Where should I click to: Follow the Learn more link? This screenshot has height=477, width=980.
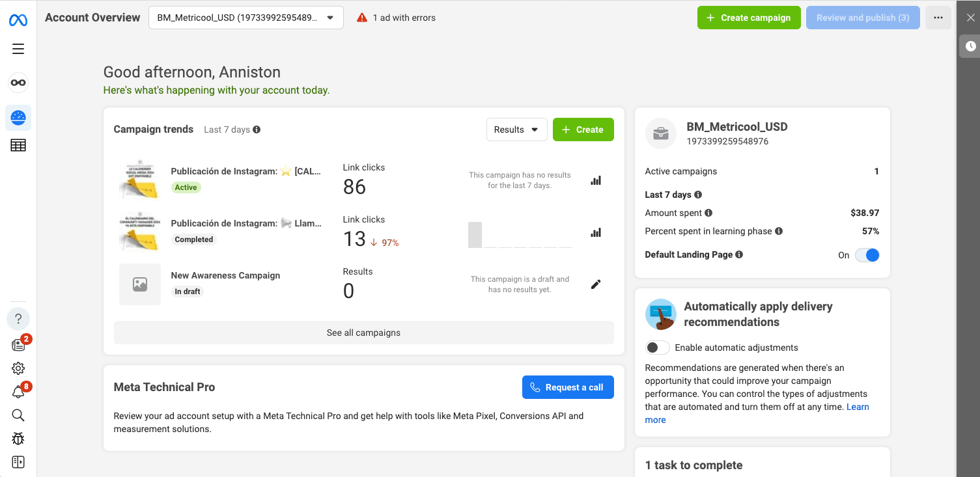point(857,407)
